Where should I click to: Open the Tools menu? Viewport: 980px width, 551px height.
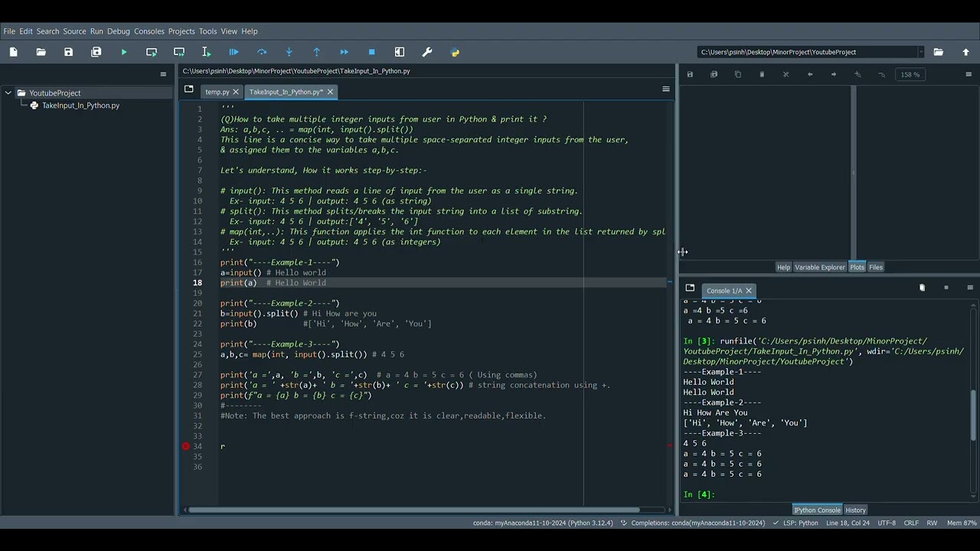[207, 31]
